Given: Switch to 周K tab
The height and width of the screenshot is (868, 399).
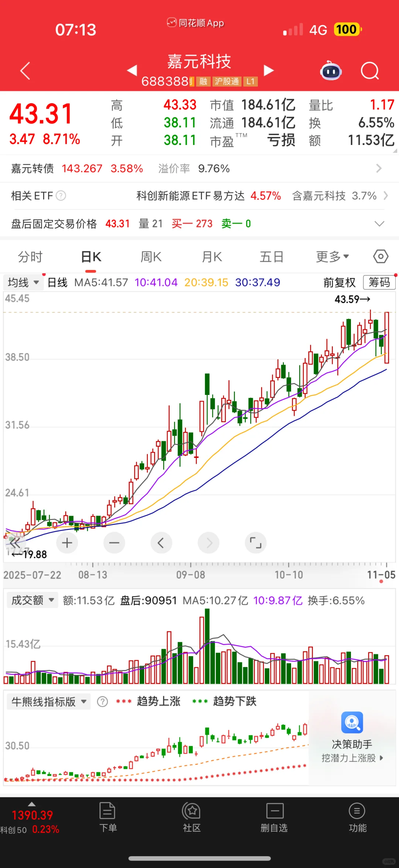Looking at the screenshot, I should click(x=151, y=256).
